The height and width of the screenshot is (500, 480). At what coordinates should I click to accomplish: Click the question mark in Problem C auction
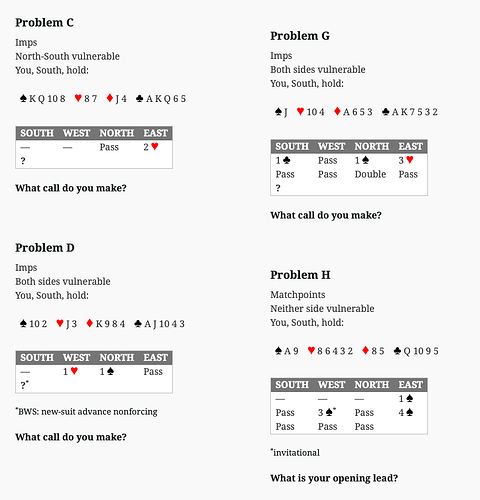(x=23, y=161)
